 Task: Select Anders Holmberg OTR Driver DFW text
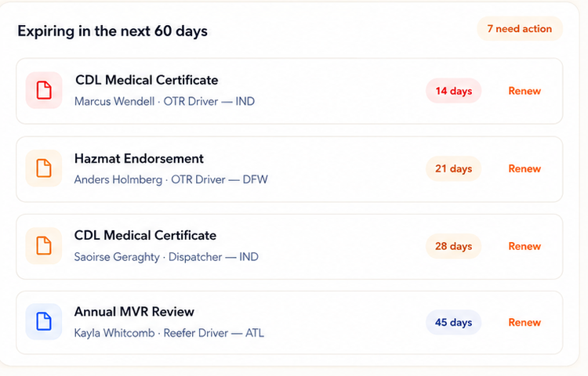pyautogui.click(x=171, y=179)
